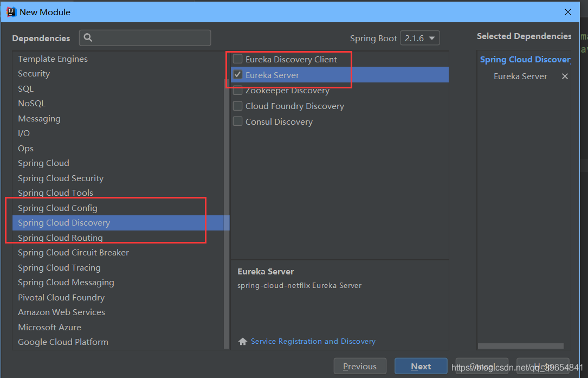
Task: Check the Cloud Foundry Discovery option
Action: [238, 106]
